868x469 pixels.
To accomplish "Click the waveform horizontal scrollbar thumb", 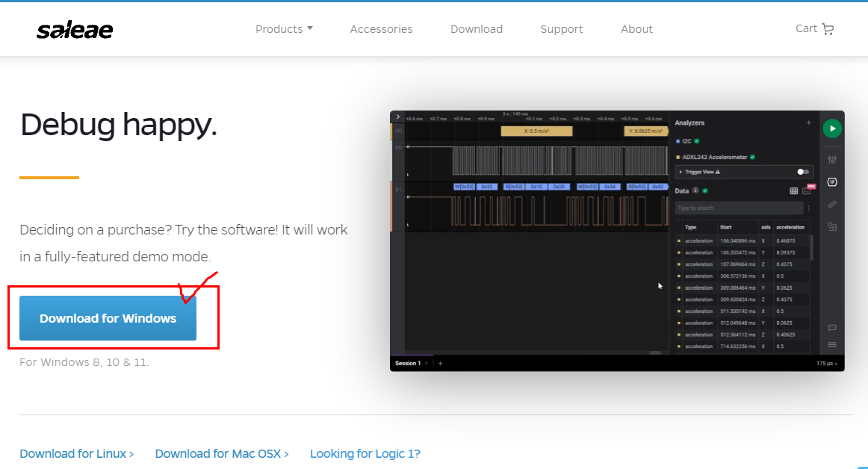I will [655, 352].
